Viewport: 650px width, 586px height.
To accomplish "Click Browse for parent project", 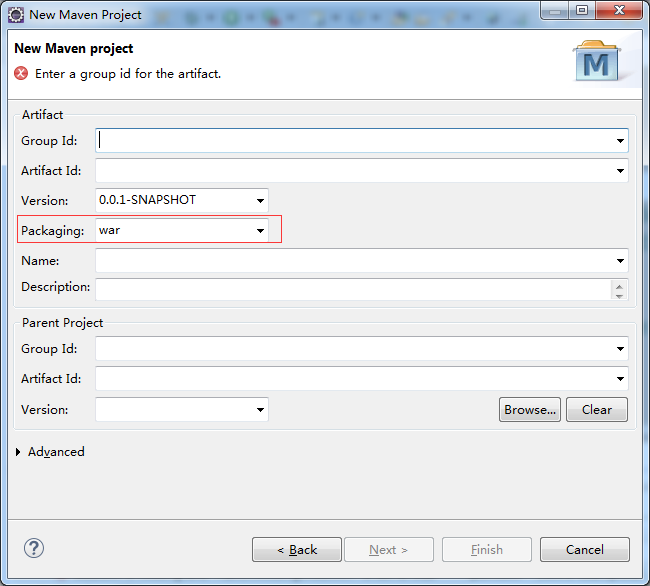I will click(530, 409).
